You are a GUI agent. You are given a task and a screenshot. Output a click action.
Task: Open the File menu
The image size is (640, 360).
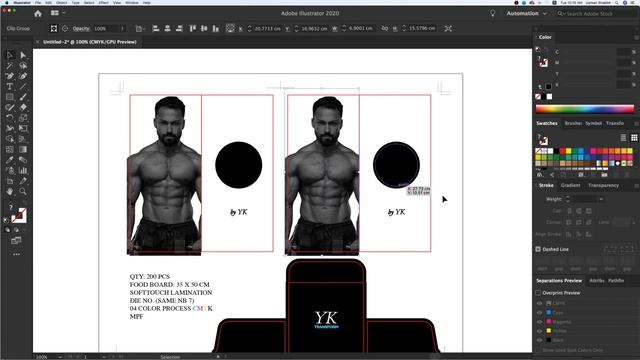[x=38, y=2]
